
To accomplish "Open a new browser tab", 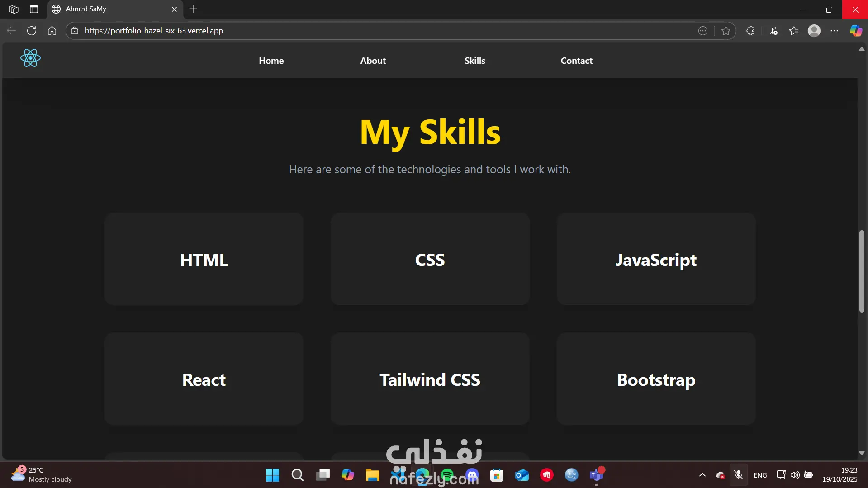I will coord(193,9).
